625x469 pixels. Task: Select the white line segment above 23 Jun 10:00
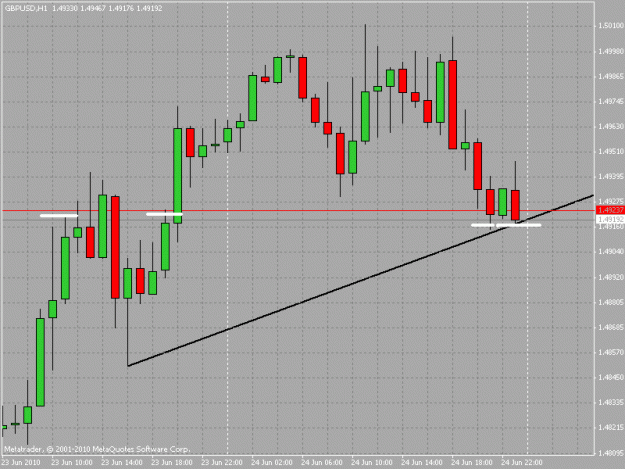[x=59, y=216]
